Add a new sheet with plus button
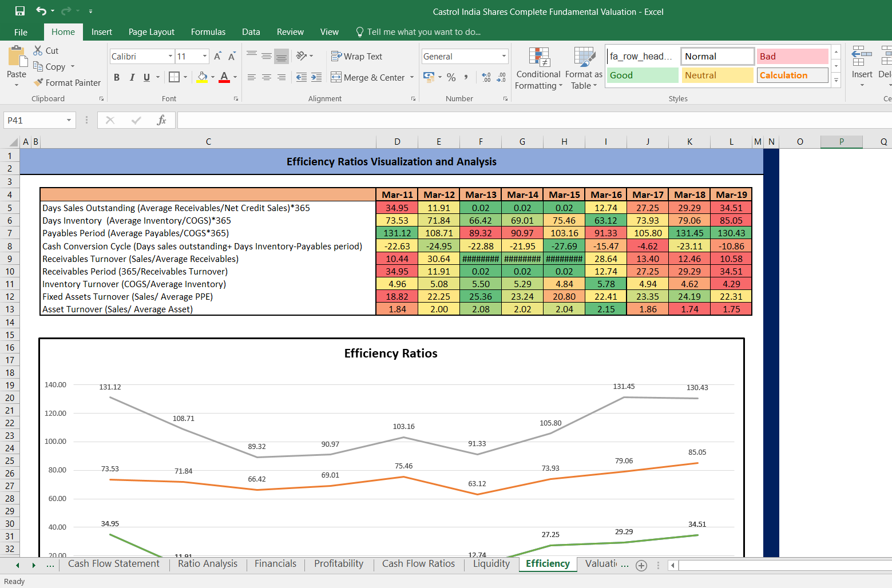 click(641, 566)
